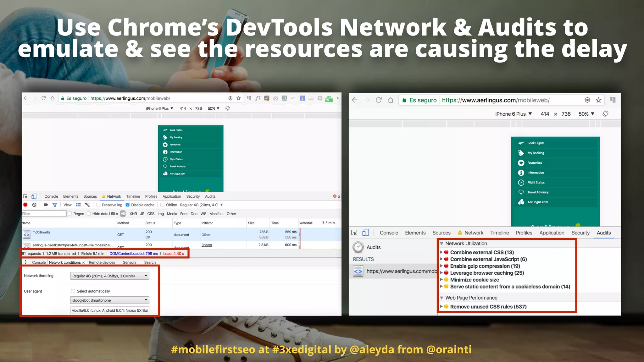Expand Combine external CSS (13) audit
Image resolution: width=644 pixels, height=362 pixels.
(441, 252)
